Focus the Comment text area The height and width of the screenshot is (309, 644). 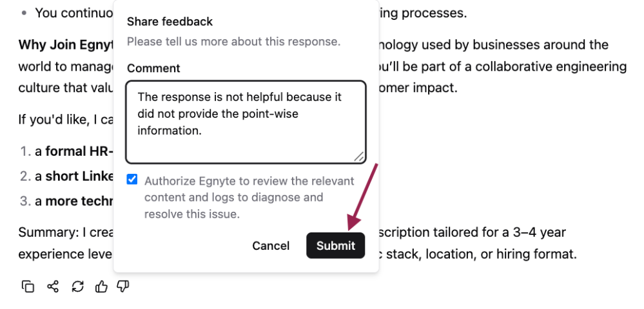(246, 122)
